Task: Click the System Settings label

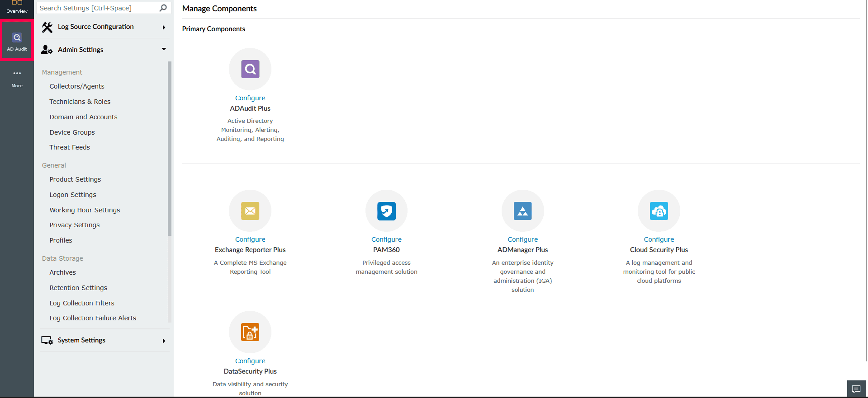Action: (81, 340)
